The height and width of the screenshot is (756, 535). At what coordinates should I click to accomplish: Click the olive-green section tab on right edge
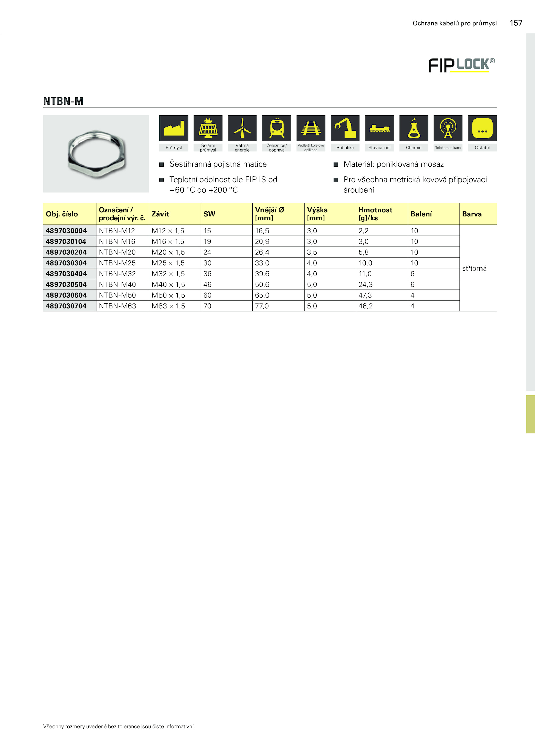pyautogui.click(x=530, y=414)
